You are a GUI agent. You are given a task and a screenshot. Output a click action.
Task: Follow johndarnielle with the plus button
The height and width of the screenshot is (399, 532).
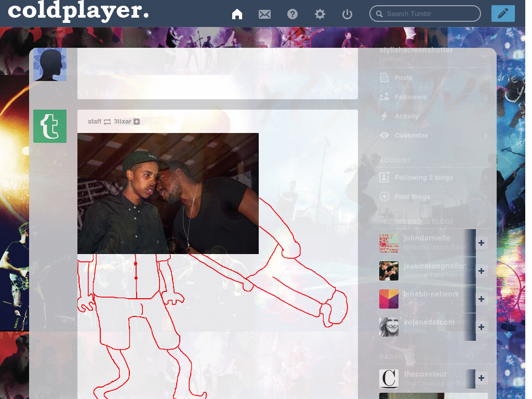pos(481,243)
